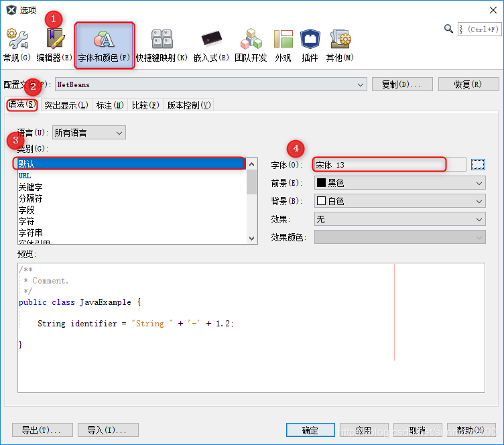Select 字符 in the category list

[132, 221]
